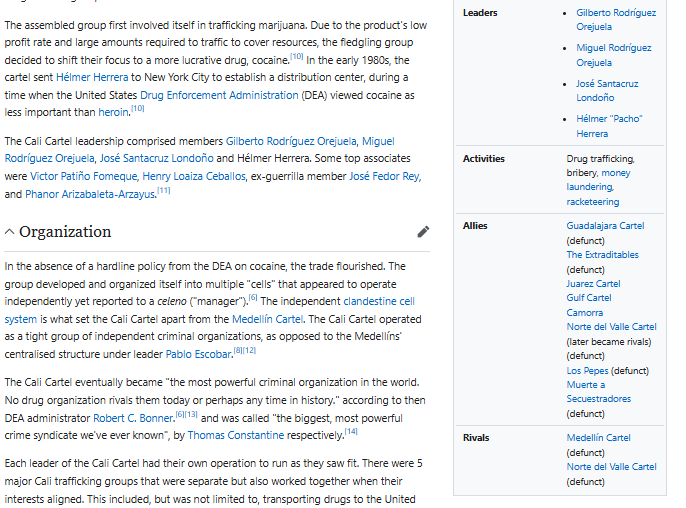Open racketeering link in Activities

(x=593, y=202)
